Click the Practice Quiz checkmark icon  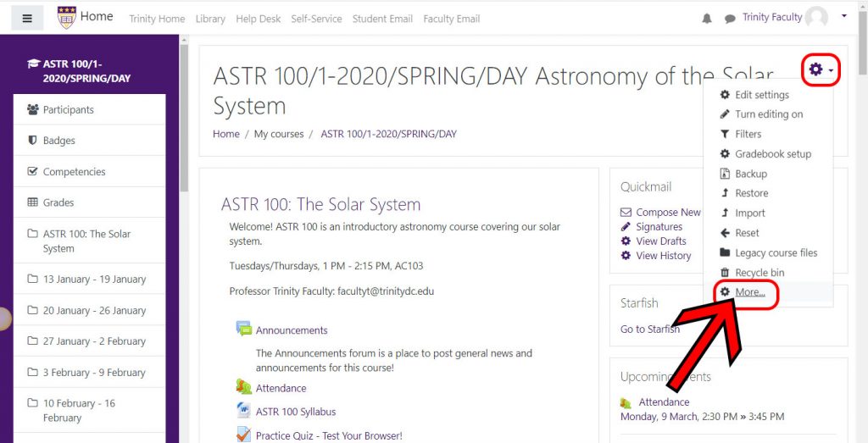coord(244,435)
